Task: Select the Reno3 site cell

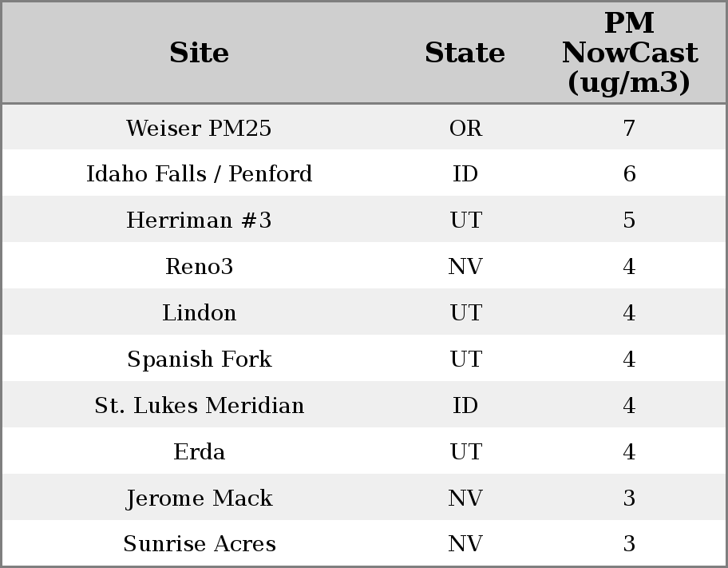Action: pyautogui.click(x=199, y=267)
